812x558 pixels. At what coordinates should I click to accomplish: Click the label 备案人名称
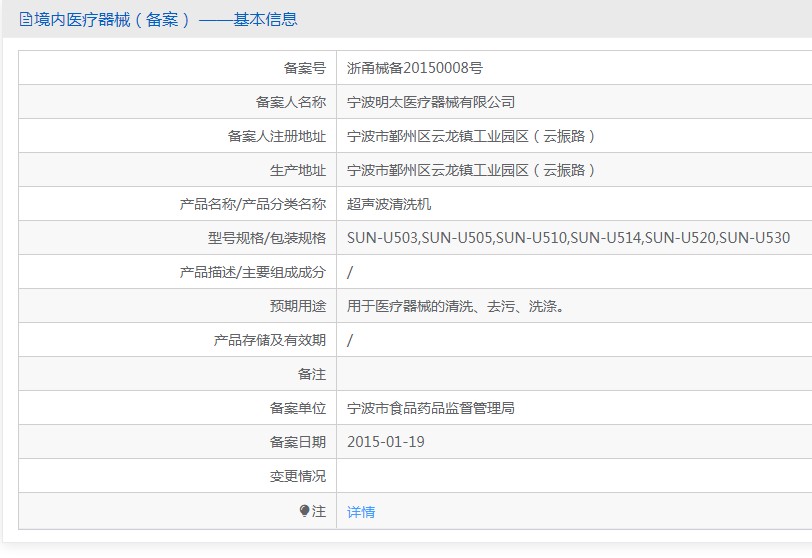[x=291, y=102]
